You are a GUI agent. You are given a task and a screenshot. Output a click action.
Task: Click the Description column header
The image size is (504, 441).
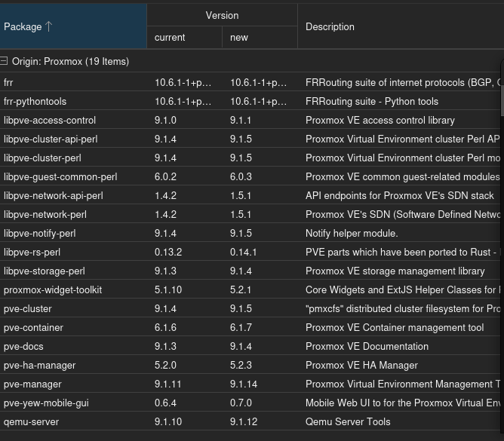[401, 26]
